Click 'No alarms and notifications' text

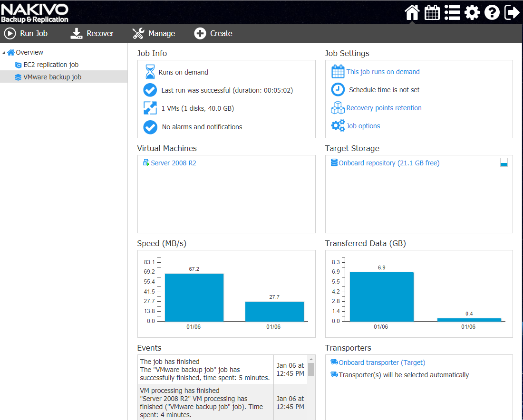click(202, 127)
